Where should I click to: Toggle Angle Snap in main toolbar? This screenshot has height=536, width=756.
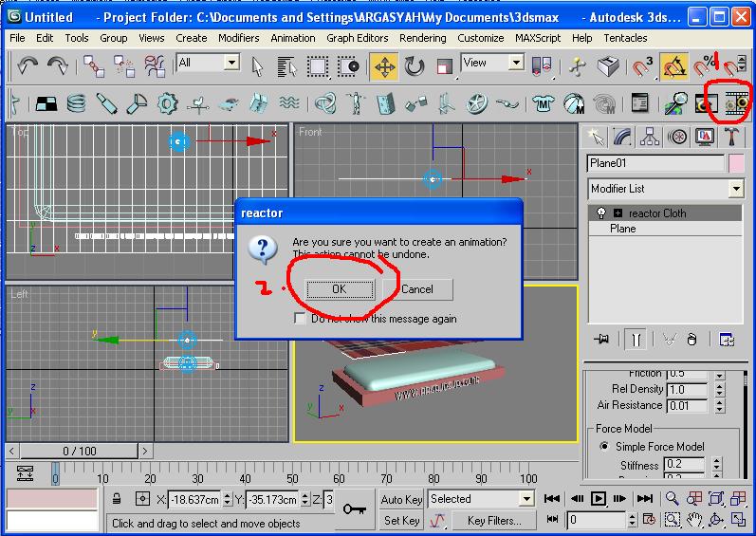[673, 66]
